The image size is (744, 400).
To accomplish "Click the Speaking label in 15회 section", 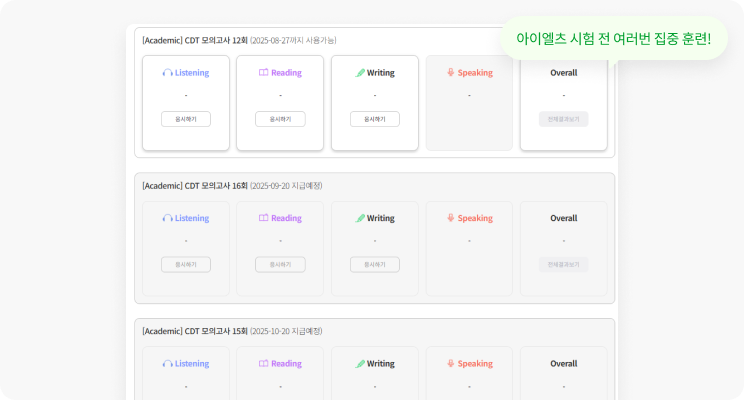I will point(475,364).
